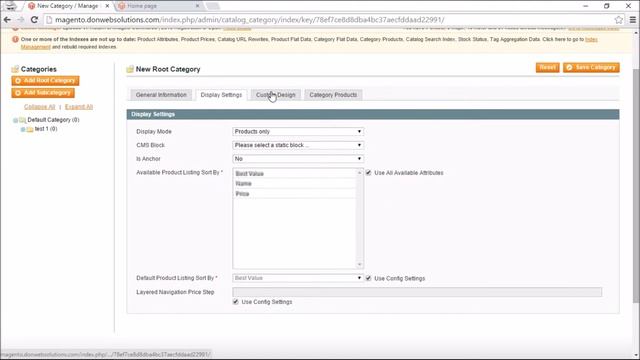Close the Home page browser tab
This screenshot has width=640, height=360.
coord(198,6)
